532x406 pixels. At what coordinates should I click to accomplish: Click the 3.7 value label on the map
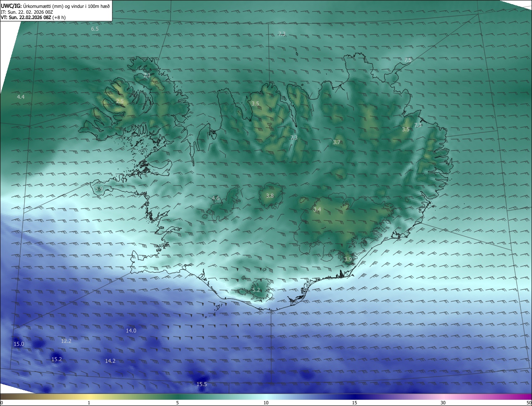point(337,142)
